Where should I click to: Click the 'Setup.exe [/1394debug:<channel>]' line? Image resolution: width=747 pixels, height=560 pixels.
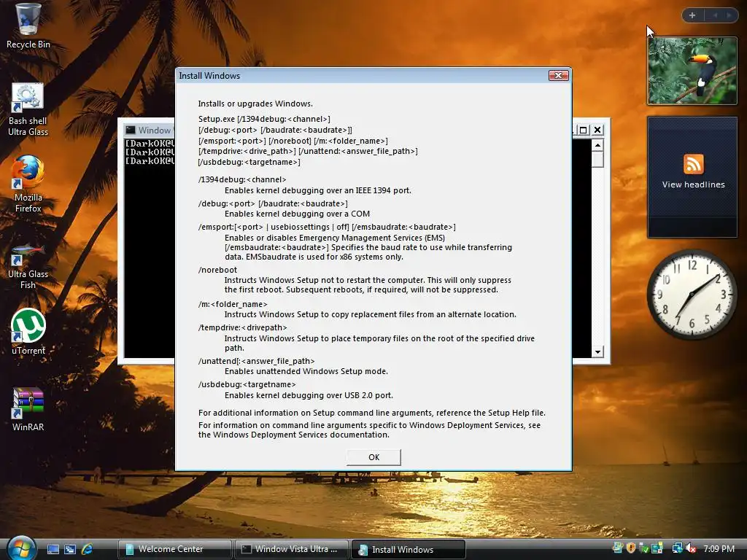(264, 119)
